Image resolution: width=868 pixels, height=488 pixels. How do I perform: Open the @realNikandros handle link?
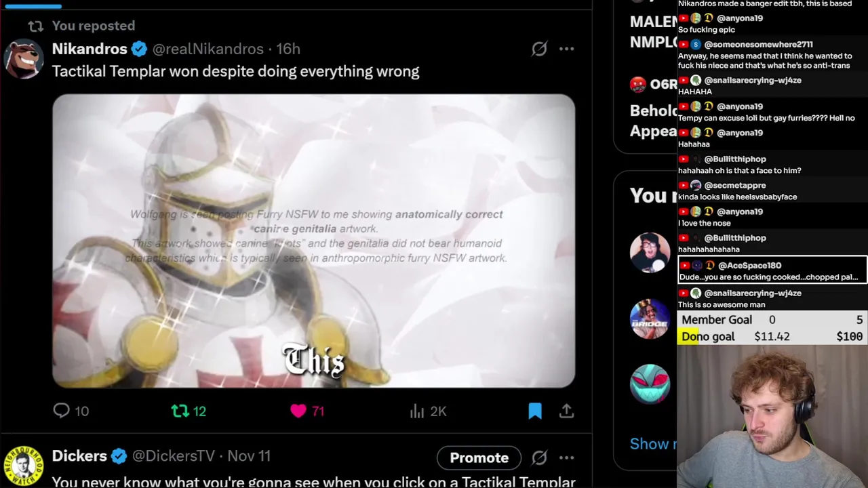pyautogui.click(x=208, y=49)
